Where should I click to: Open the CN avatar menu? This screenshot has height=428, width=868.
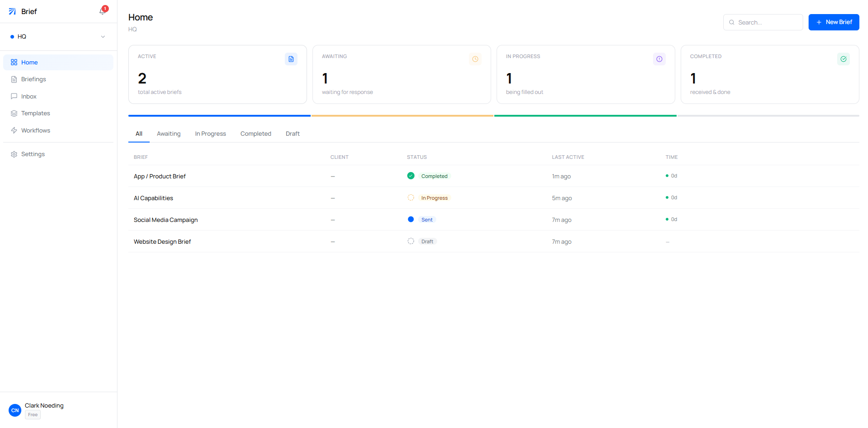15,410
